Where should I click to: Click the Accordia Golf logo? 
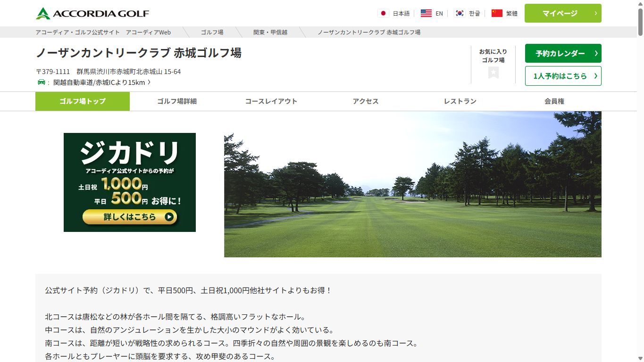(x=92, y=13)
